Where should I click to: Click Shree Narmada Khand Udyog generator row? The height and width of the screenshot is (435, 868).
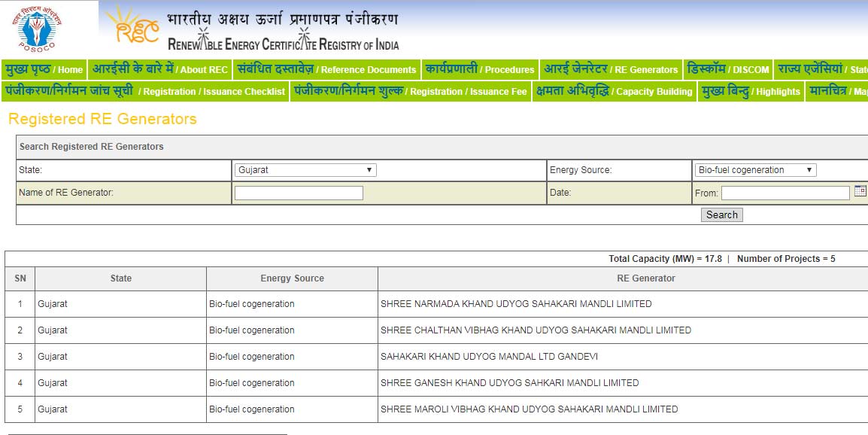(516, 304)
